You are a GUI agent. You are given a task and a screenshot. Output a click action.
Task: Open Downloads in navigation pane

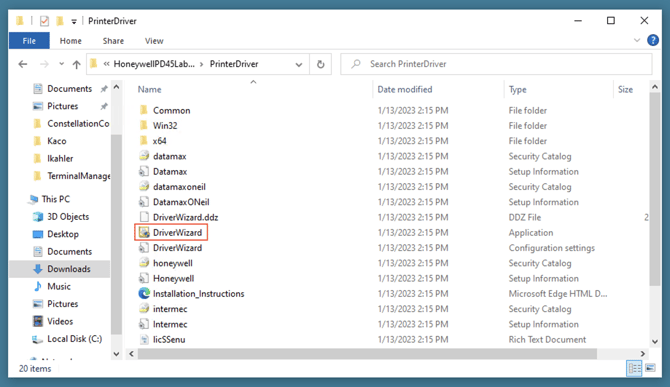[68, 269]
